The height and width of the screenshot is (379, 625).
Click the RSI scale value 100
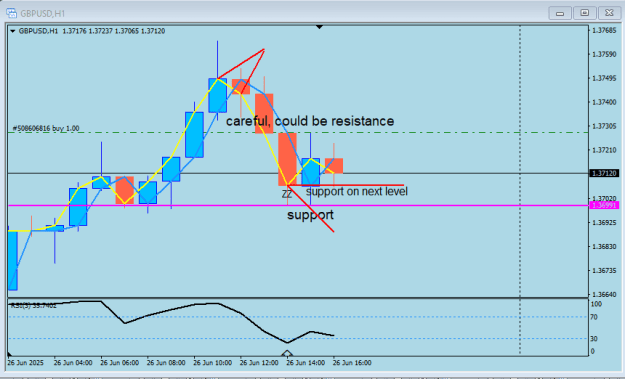pyautogui.click(x=596, y=304)
